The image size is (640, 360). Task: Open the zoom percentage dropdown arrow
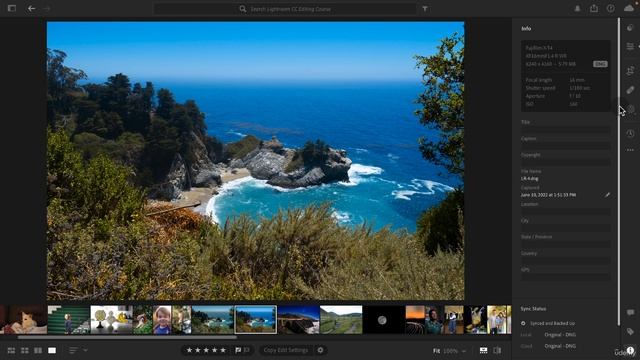pos(464,351)
